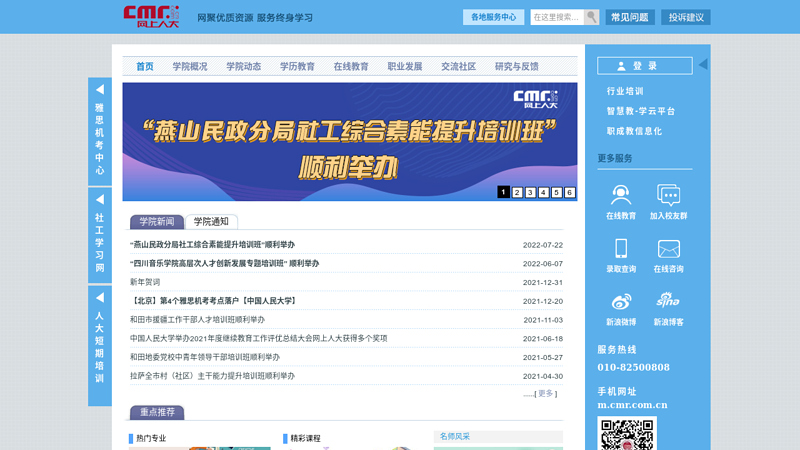Click 重点推荐 section tab
Screen dimensions: 800x450
point(157,412)
